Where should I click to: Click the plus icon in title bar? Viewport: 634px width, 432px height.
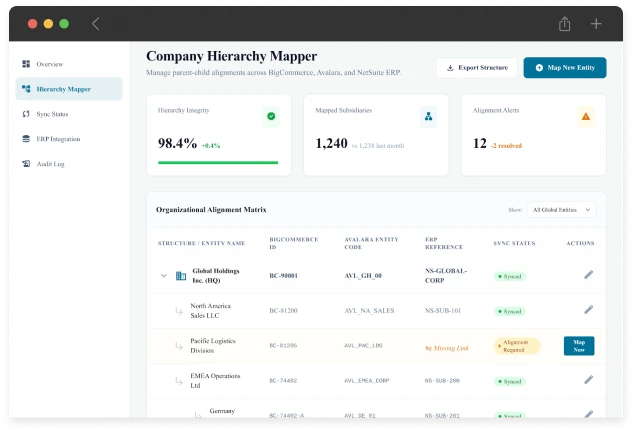point(596,23)
